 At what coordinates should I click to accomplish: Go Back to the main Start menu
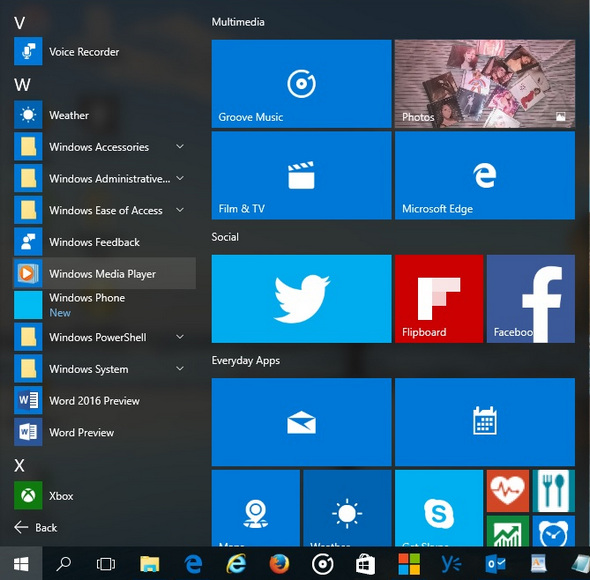[x=35, y=527]
